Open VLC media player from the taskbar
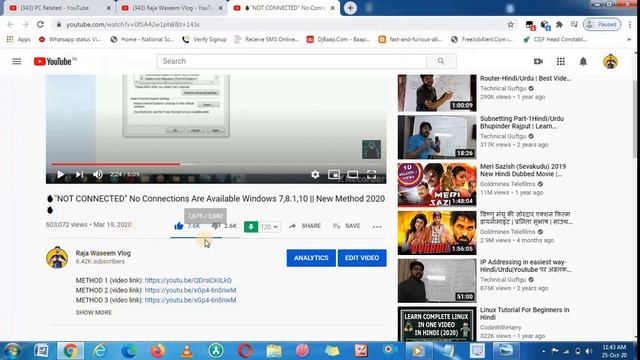640x360 pixels. (x=187, y=351)
